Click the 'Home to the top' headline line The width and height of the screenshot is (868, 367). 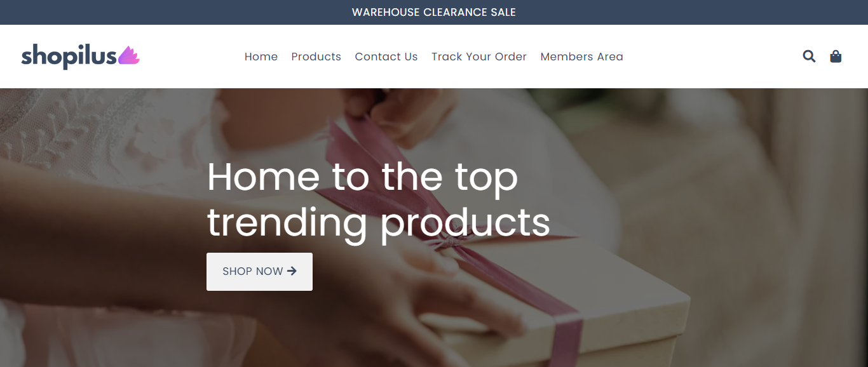(x=362, y=177)
